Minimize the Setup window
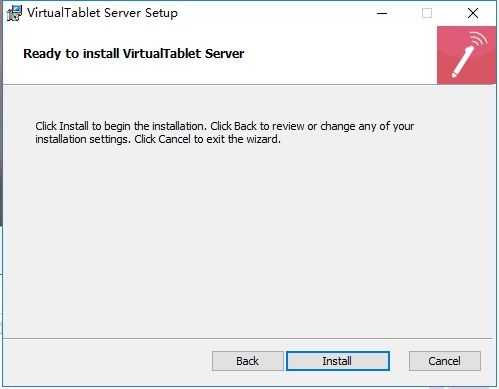The image size is (499, 389). click(x=382, y=13)
